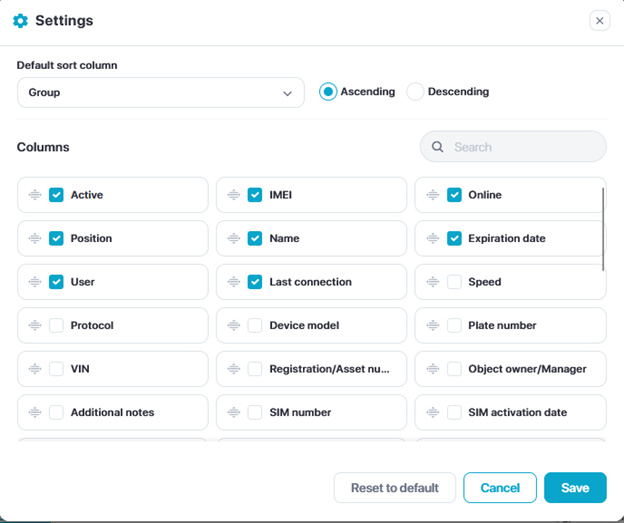
Task: Click the drag handle for SIM number
Action: coord(234,413)
